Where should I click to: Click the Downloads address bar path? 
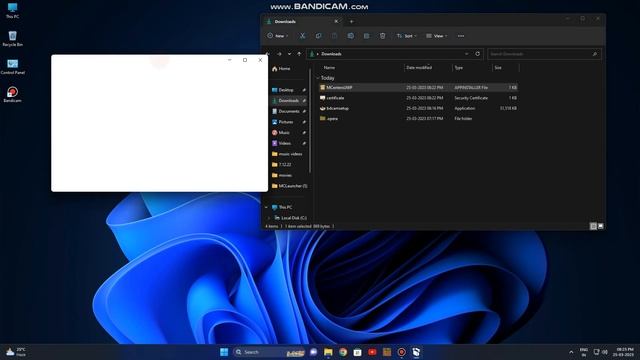tap(331, 54)
